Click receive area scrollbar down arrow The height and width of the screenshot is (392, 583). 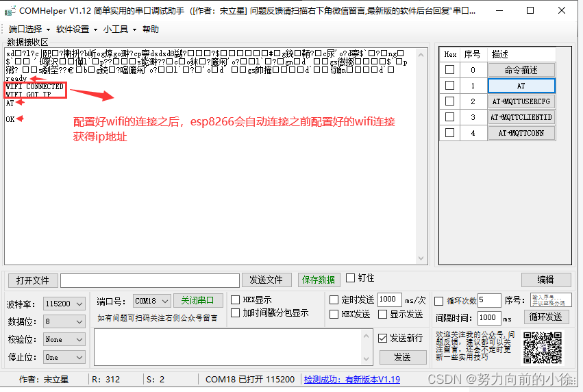click(x=421, y=258)
